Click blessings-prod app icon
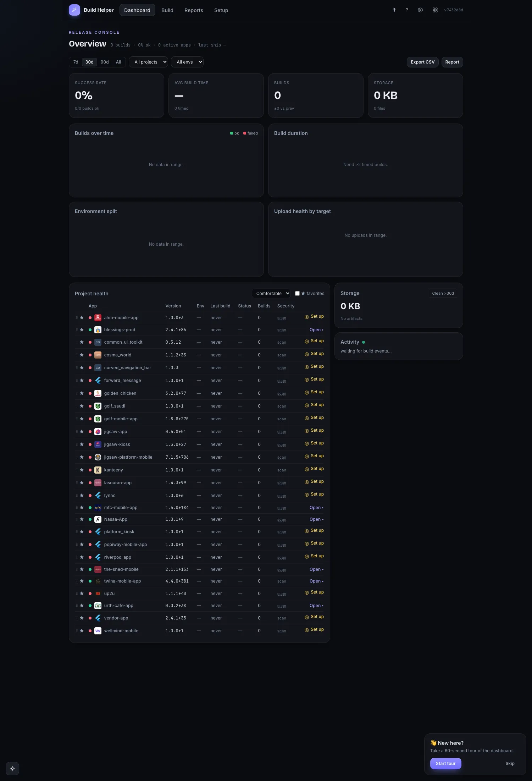 98,330
